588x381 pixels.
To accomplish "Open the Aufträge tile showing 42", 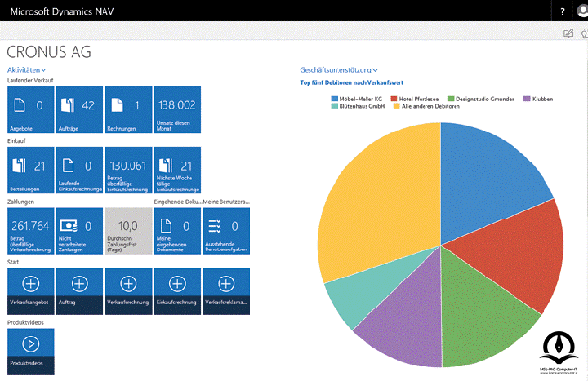I will pyautogui.click(x=79, y=109).
